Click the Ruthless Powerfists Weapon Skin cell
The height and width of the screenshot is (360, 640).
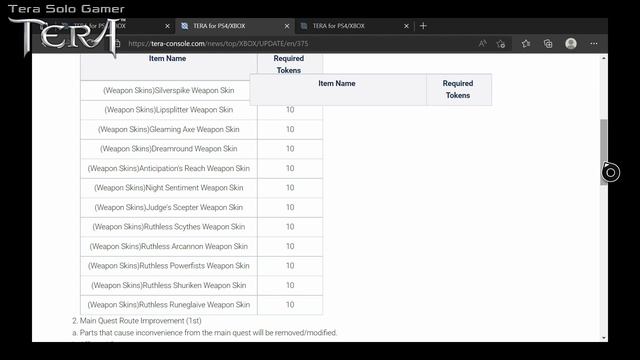[169, 266]
